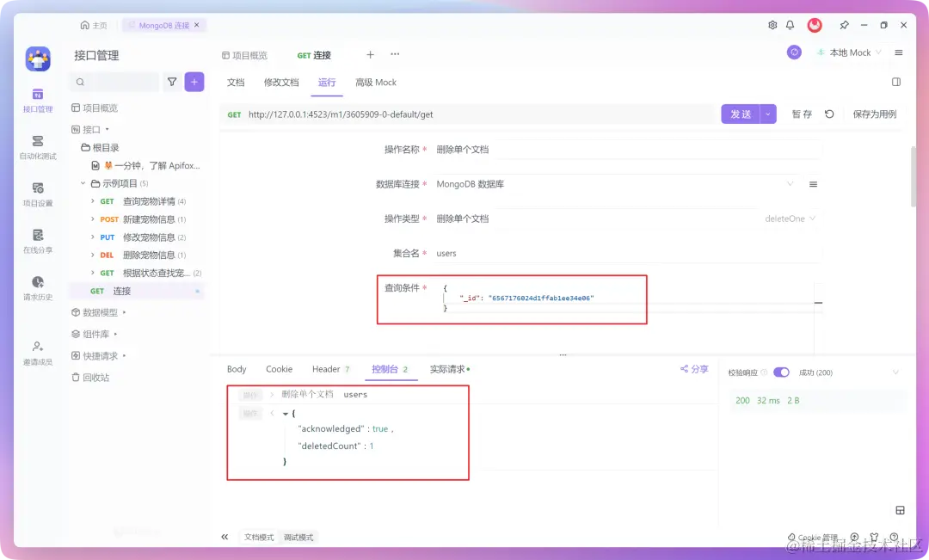Open 项目设置 in the left sidebar
Image resolution: width=929 pixels, height=560 pixels.
coord(38,194)
